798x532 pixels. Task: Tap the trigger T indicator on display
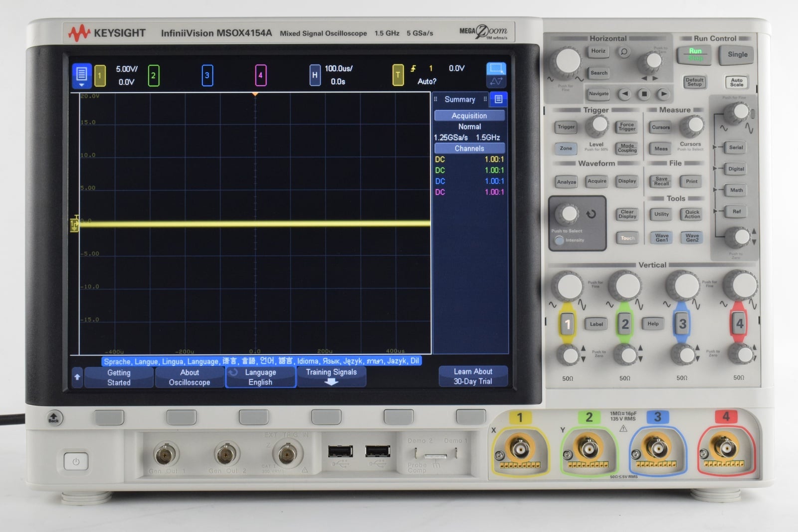(x=398, y=75)
